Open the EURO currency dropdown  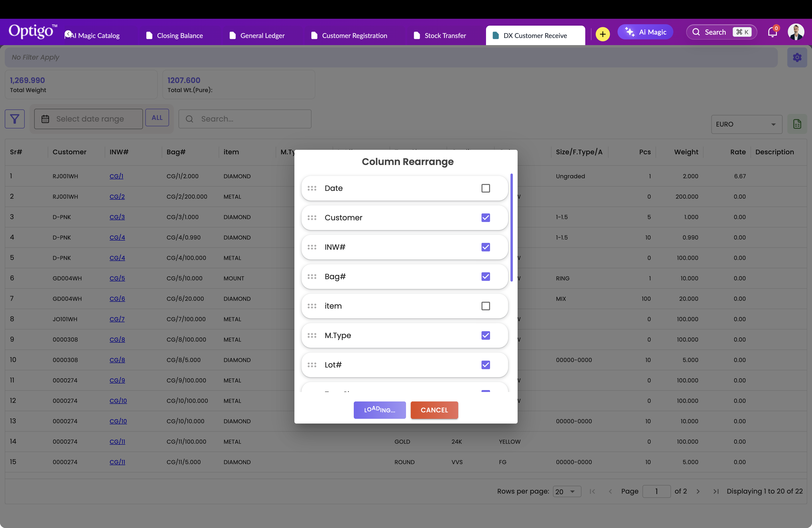pyautogui.click(x=746, y=124)
